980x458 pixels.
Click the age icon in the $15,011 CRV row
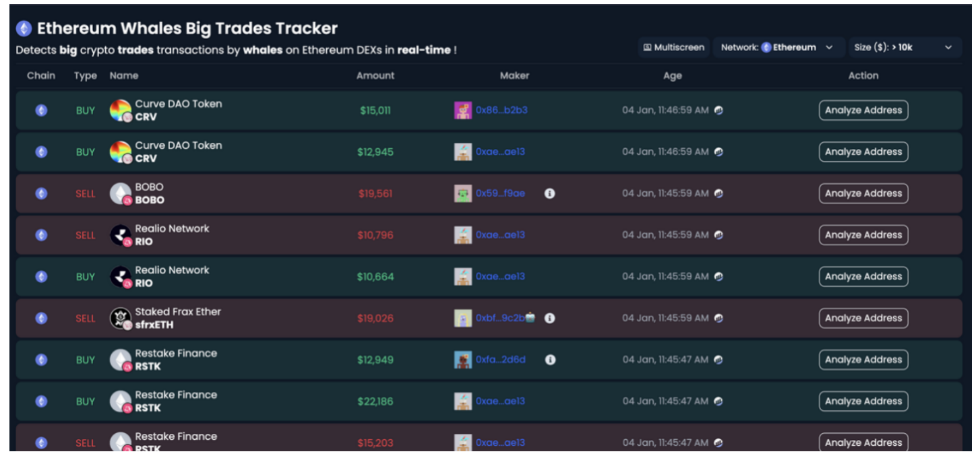pos(718,110)
